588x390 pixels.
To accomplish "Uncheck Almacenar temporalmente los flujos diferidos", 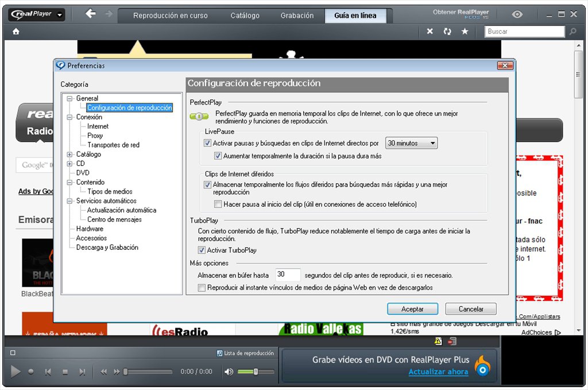I will [x=207, y=184].
